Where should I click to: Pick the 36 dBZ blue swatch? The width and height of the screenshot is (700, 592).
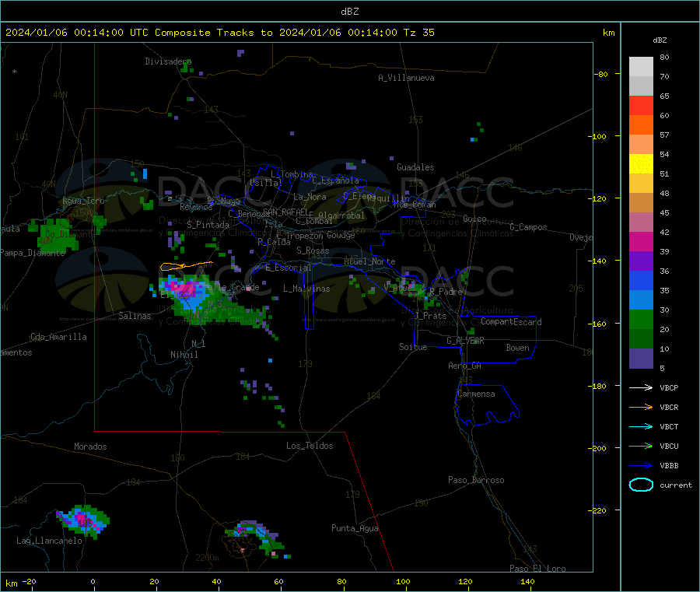[641, 280]
